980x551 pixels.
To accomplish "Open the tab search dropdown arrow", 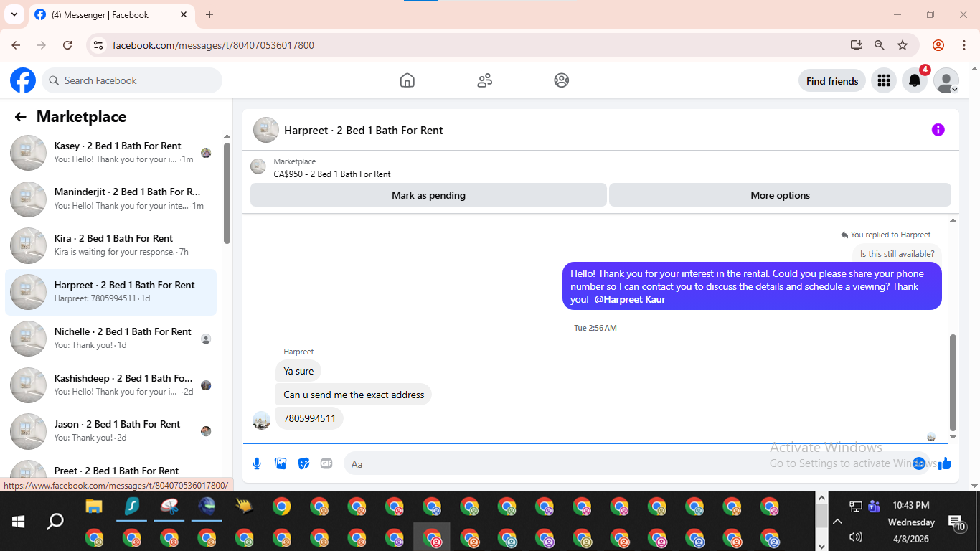I will click(x=14, y=14).
